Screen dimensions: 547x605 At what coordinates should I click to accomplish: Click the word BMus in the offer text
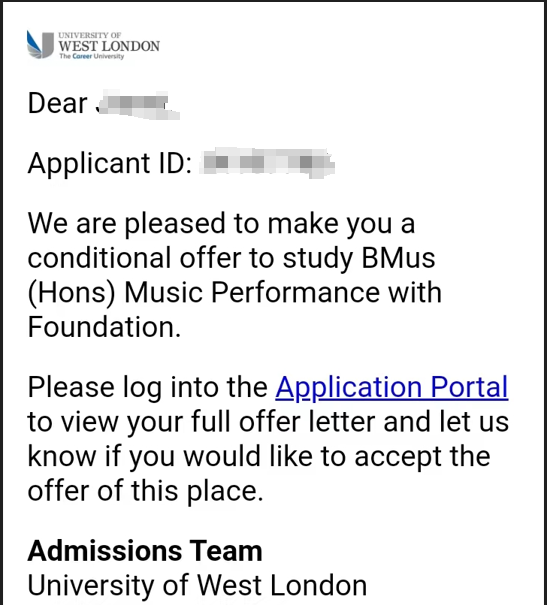pos(398,258)
